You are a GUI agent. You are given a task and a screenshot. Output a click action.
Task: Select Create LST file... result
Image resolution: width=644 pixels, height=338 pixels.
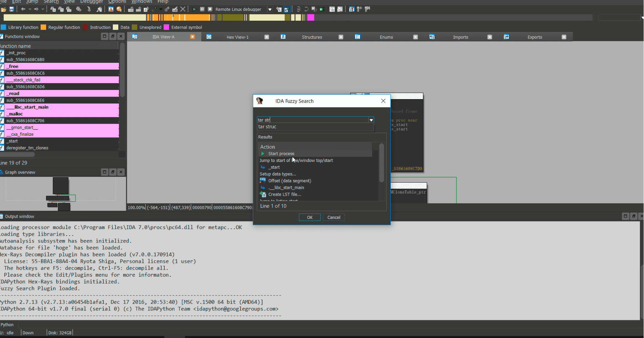(x=316, y=194)
